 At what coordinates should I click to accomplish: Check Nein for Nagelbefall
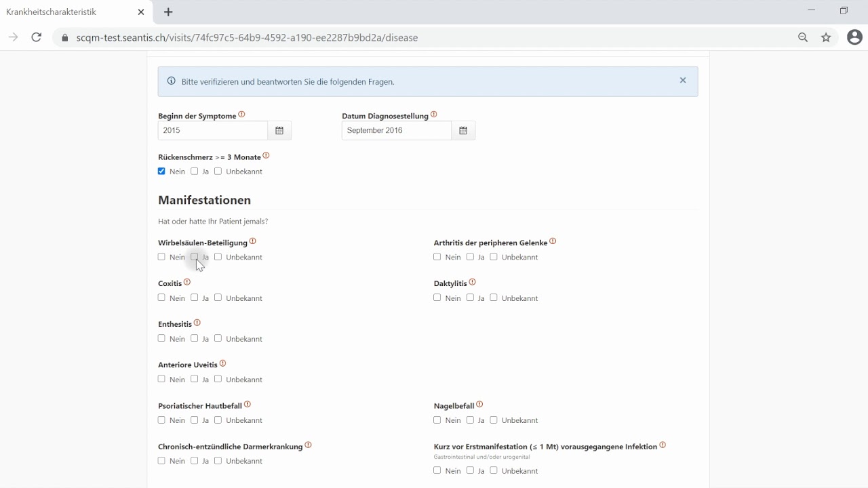pyautogui.click(x=437, y=420)
